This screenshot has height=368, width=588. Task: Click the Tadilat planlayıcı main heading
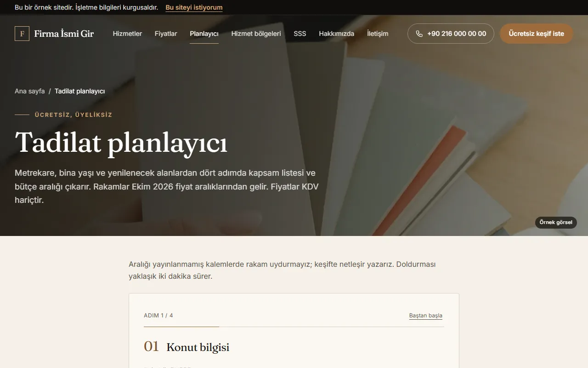click(121, 142)
